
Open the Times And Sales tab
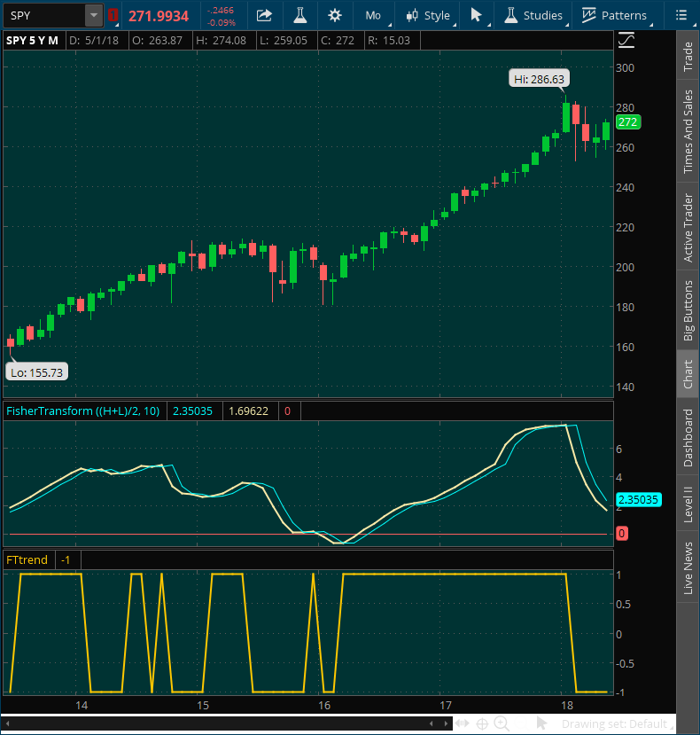point(688,132)
